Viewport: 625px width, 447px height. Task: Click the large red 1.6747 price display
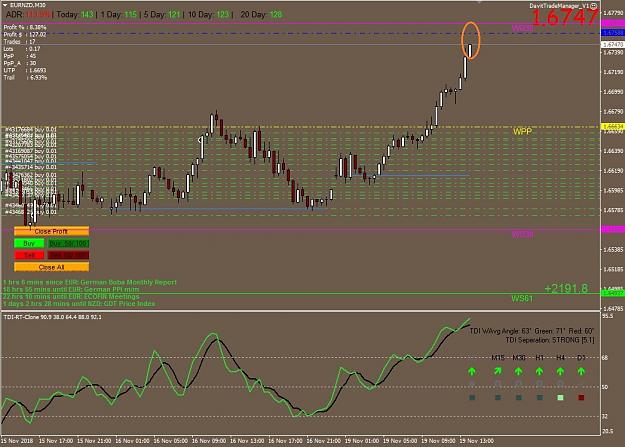[564, 18]
